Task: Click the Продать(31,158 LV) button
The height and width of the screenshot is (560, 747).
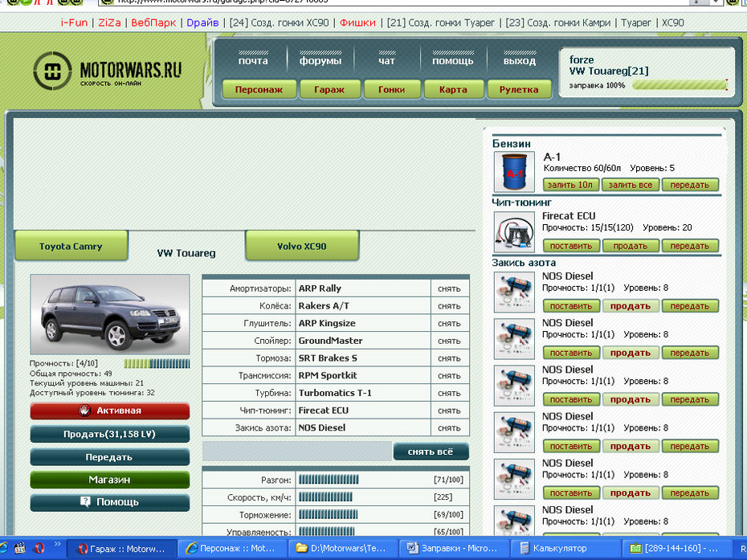Action: pyautogui.click(x=109, y=434)
